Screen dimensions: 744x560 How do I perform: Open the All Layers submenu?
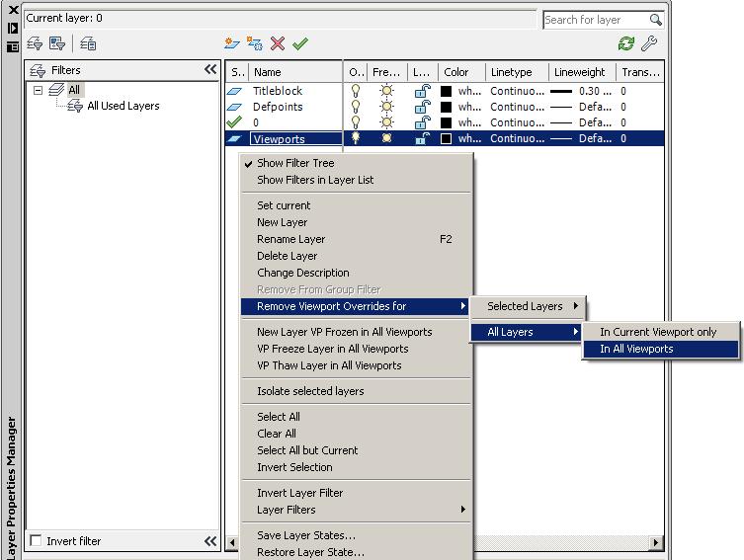[x=526, y=332]
